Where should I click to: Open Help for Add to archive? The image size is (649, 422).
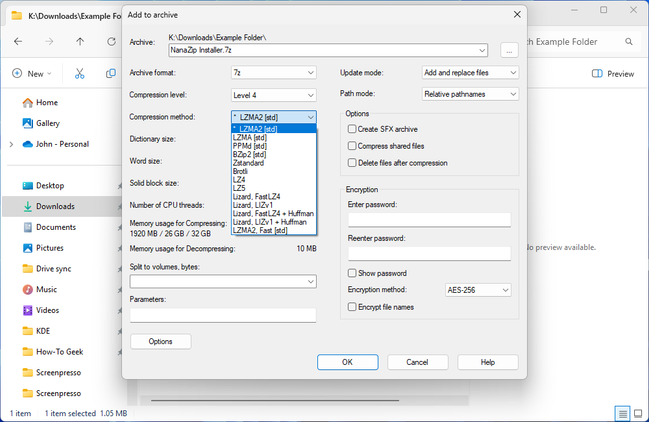coord(488,362)
